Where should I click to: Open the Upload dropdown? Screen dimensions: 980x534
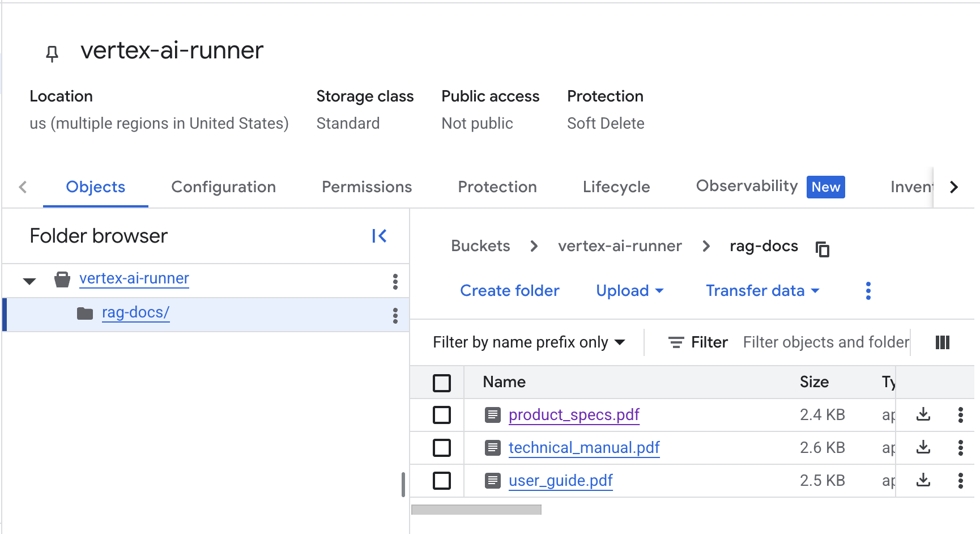tap(629, 290)
